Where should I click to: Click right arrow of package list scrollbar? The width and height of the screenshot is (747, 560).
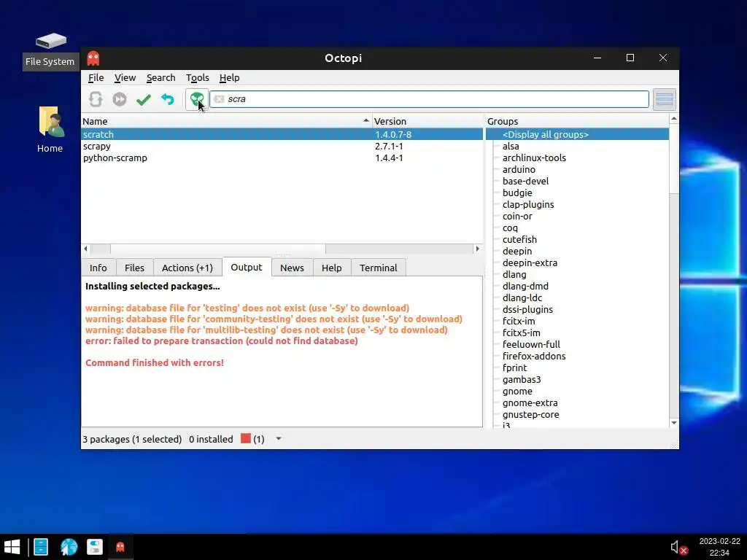(477, 249)
